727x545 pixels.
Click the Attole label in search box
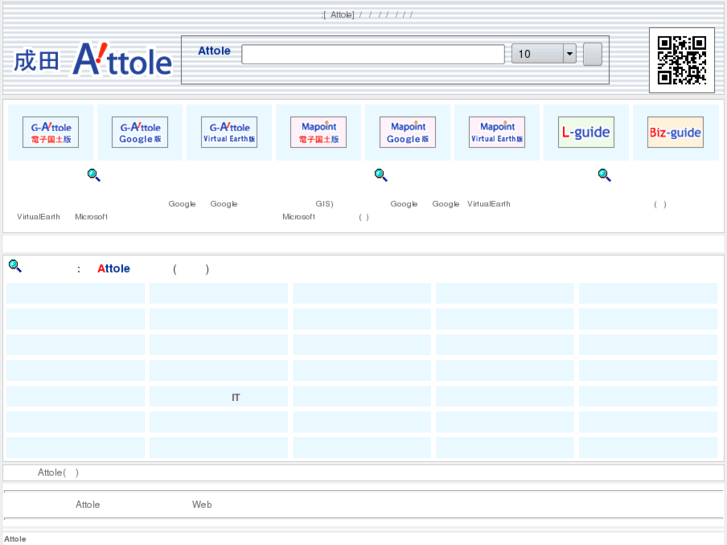click(x=214, y=51)
